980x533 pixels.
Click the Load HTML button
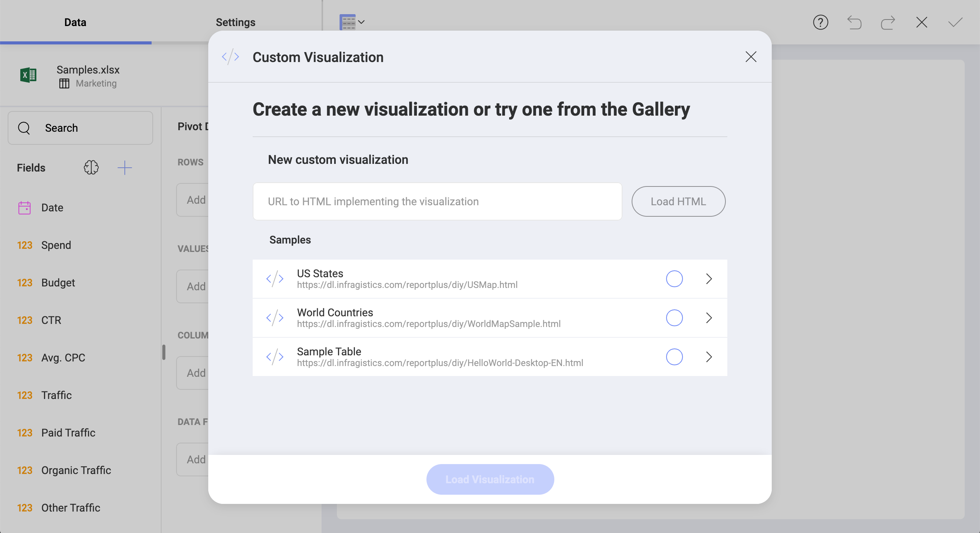tap(678, 201)
